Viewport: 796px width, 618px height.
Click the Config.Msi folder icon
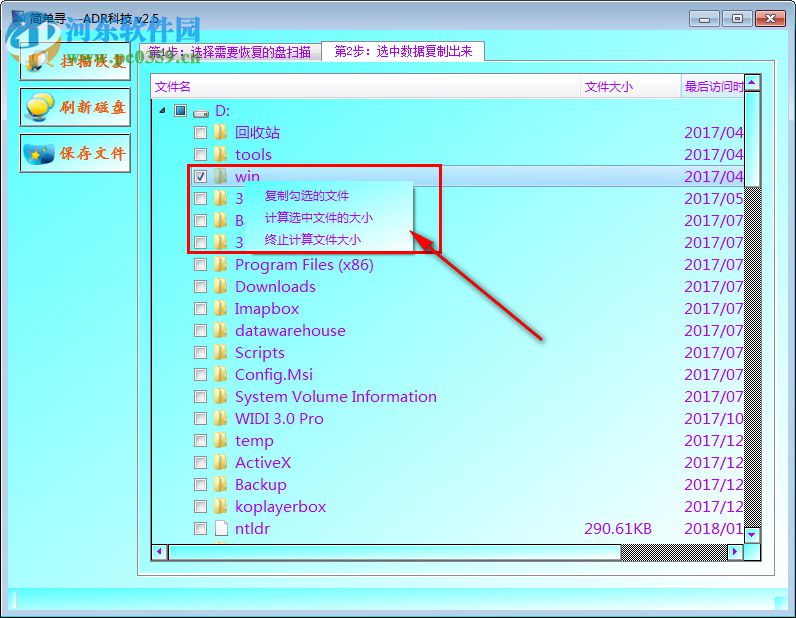point(221,375)
